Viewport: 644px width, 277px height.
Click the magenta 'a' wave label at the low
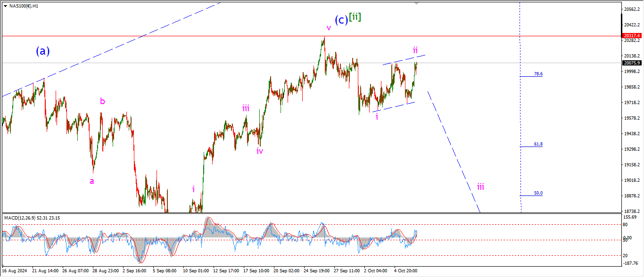coord(92,181)
